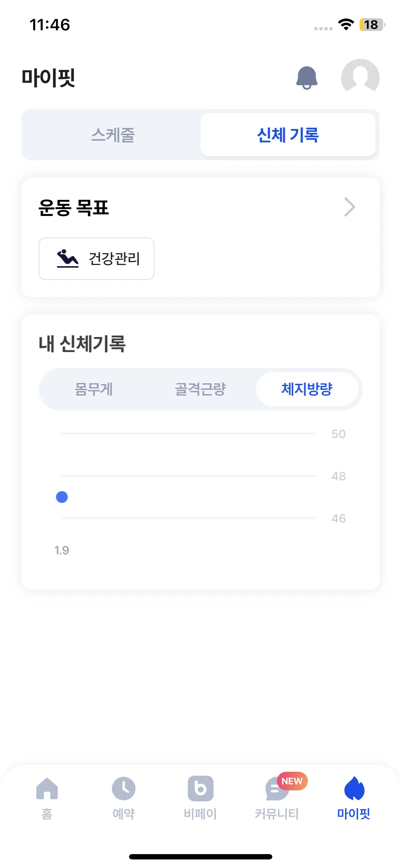Tap the blue data point on chart
Screen dimensions: 401x868
tap(62, 497)
